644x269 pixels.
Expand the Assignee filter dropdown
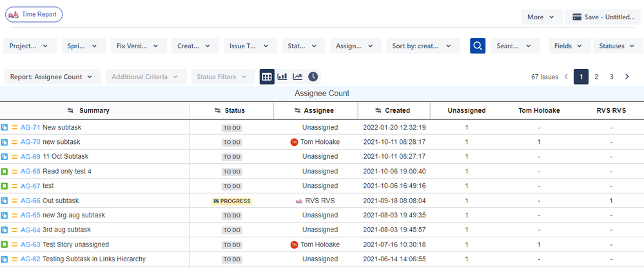[356, 46]
